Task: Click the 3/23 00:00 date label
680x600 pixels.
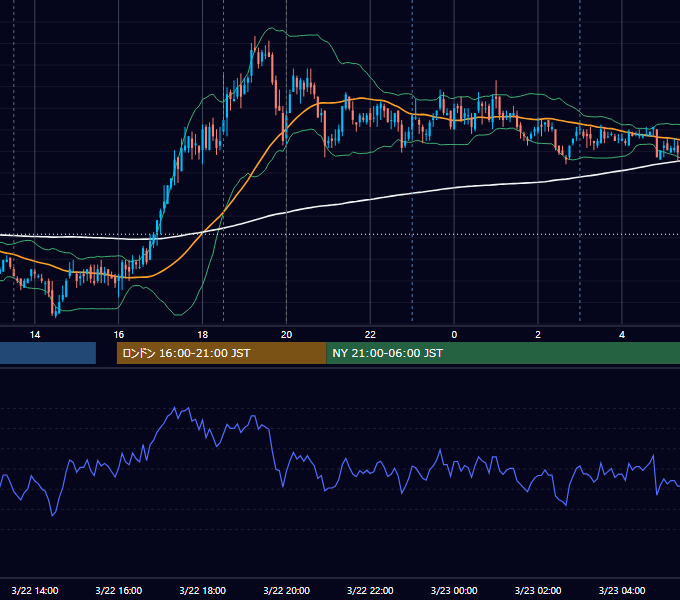Action: pyautogui.click(x=454, y=590)
